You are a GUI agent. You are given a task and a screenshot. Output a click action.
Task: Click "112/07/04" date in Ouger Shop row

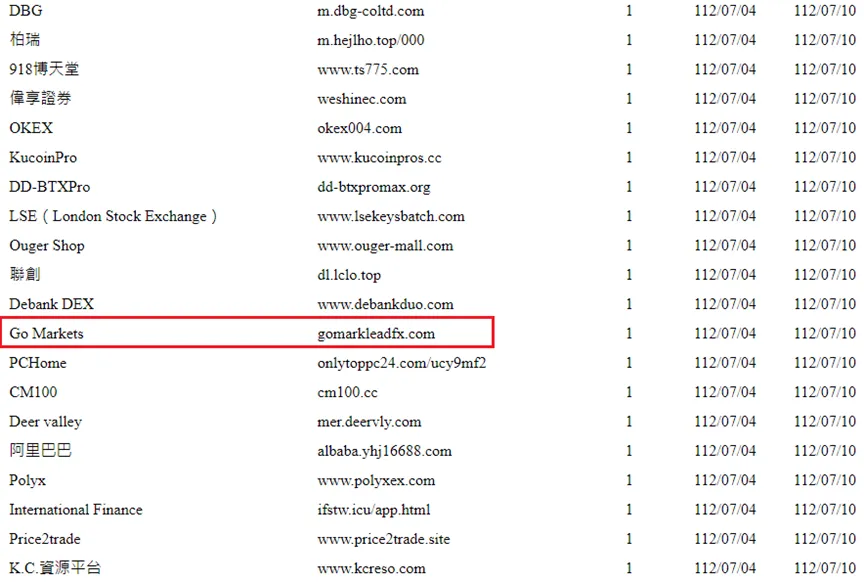(x=725, y=245)
